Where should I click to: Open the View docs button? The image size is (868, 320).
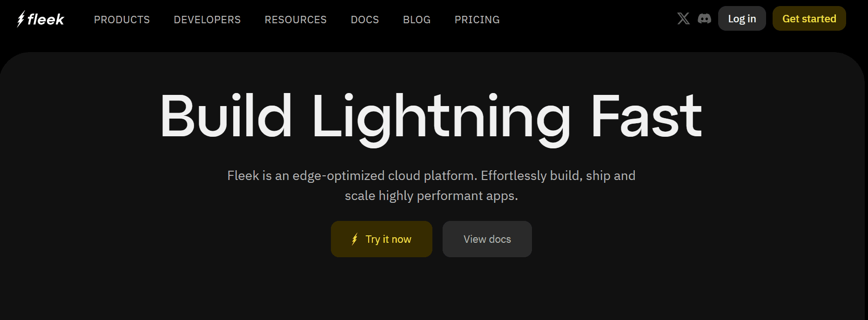487,239
